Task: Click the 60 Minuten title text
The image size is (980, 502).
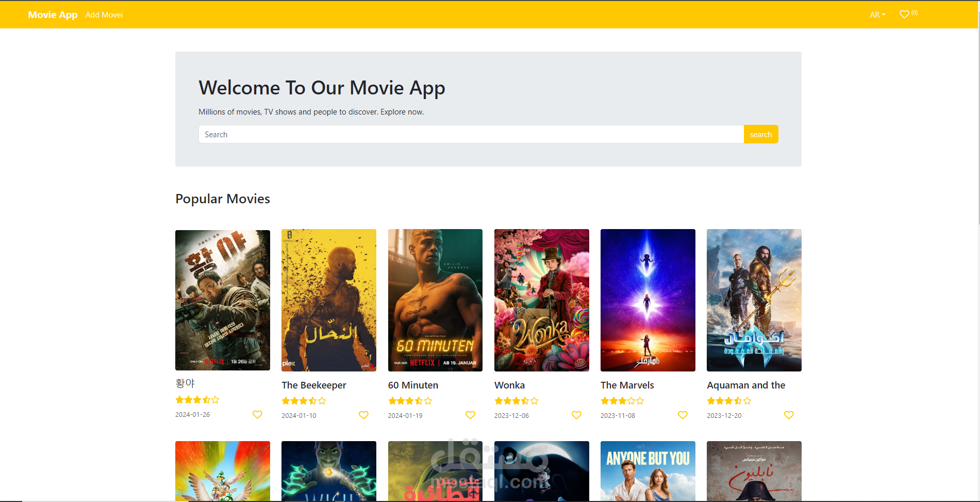Action: (413, 385)
